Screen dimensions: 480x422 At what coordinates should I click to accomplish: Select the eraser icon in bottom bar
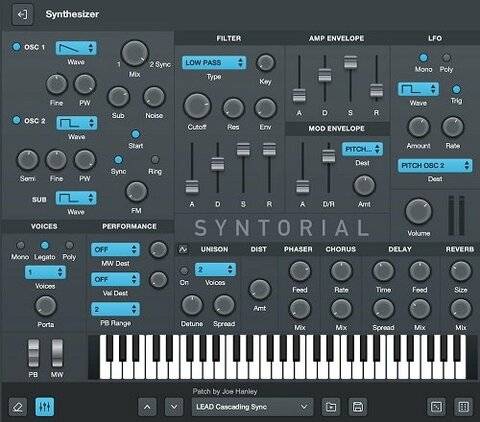click(18, 407)
